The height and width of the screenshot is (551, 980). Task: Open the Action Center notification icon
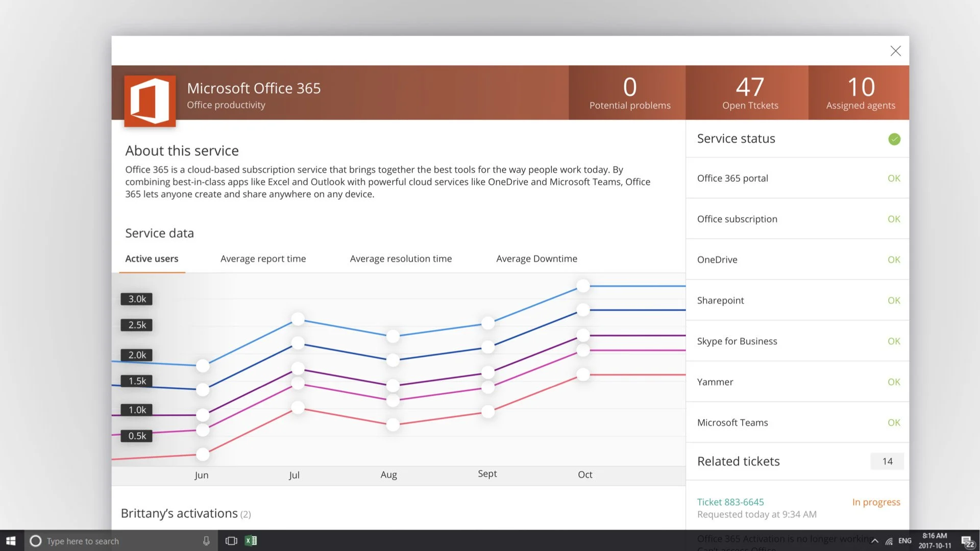click(x=967, y=541)
